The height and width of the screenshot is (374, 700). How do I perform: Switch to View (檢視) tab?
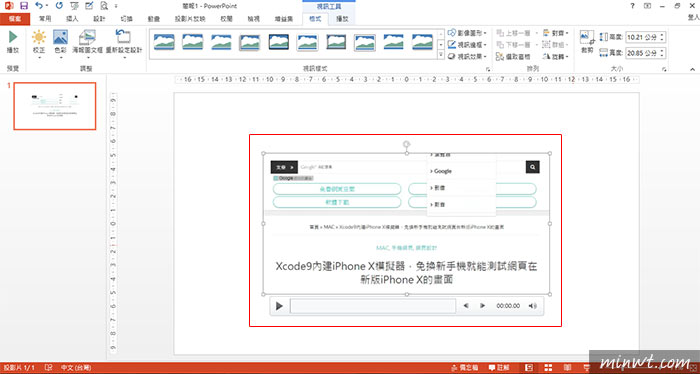pos(254,19)
